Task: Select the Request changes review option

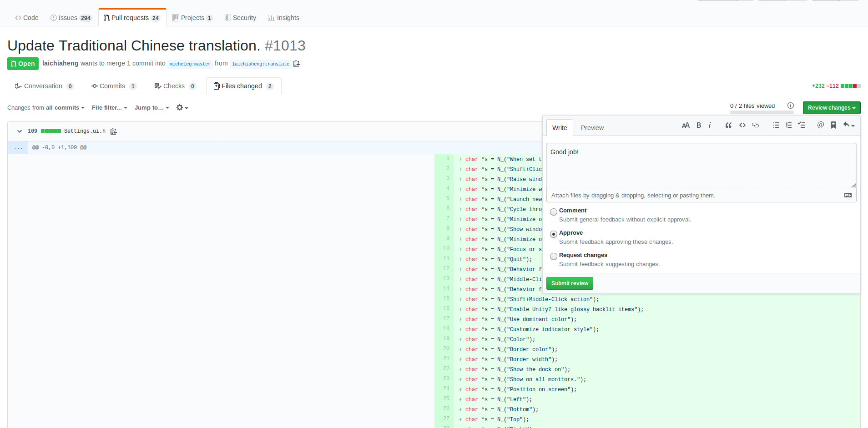Action: (554, 257)
